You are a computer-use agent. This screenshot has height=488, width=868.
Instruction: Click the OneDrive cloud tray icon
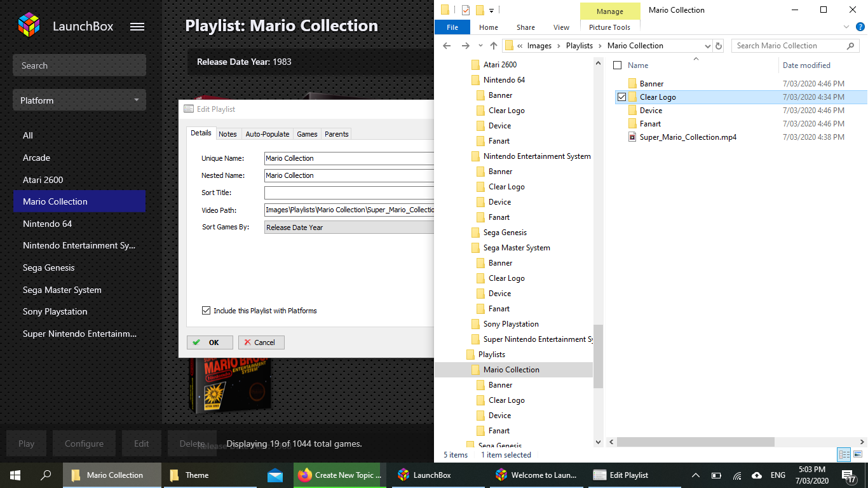757,475
